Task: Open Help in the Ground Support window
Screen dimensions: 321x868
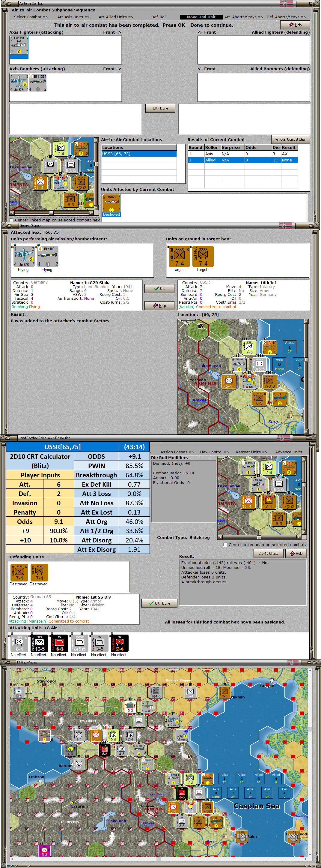Action: point(159,306)
